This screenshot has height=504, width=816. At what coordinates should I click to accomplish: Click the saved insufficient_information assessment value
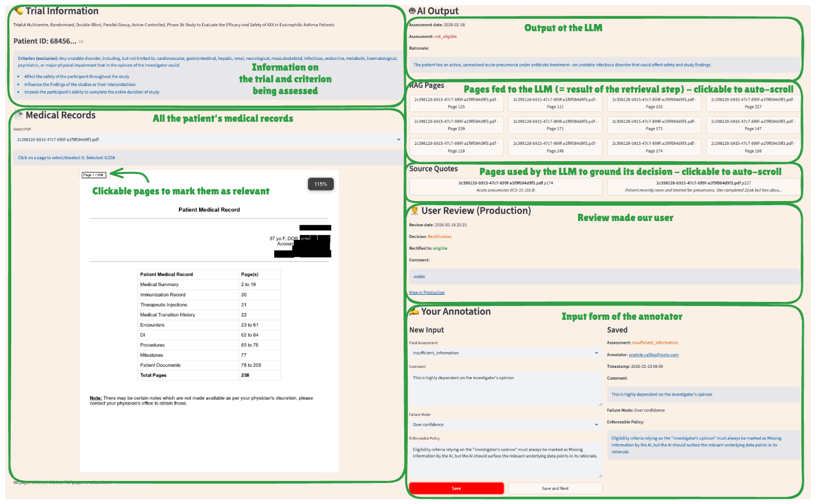(x=655, y=343)
